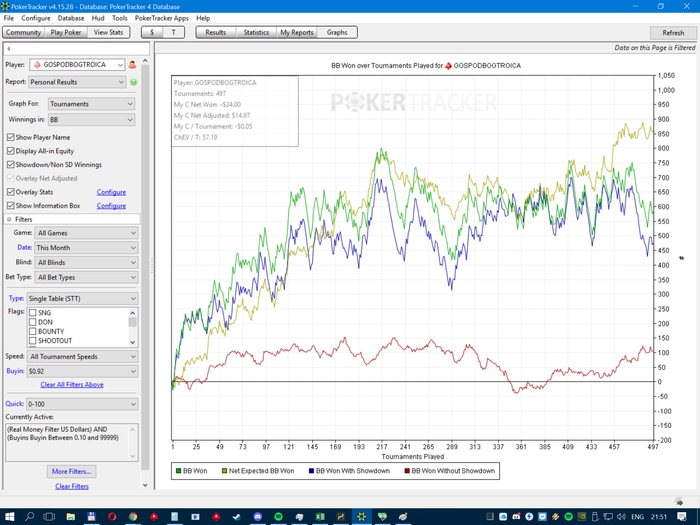Image resolution: width=700 pixels, height=525 pixels.
Task: Open Spotify from the taskbar app icons
Action: click(x=278, y=517)
